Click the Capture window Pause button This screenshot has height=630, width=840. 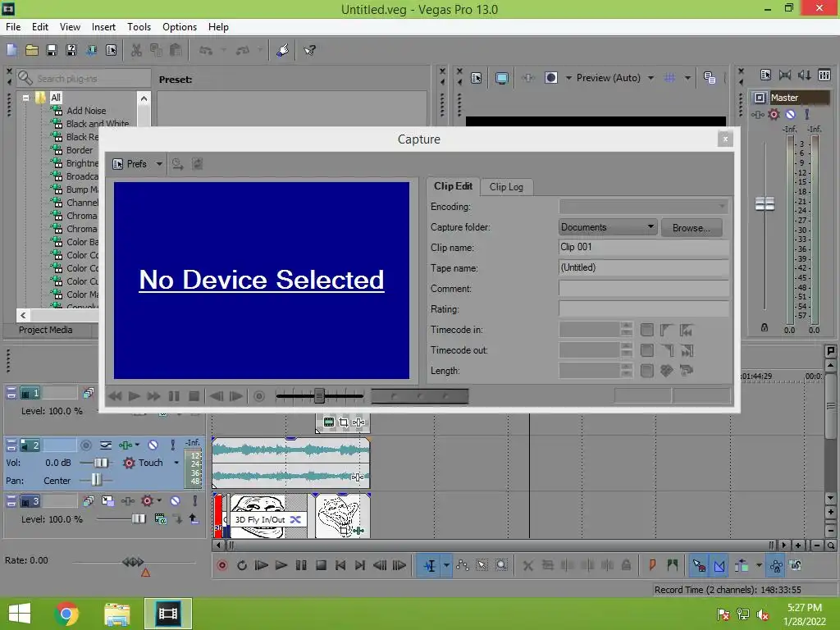click(174, 396)
